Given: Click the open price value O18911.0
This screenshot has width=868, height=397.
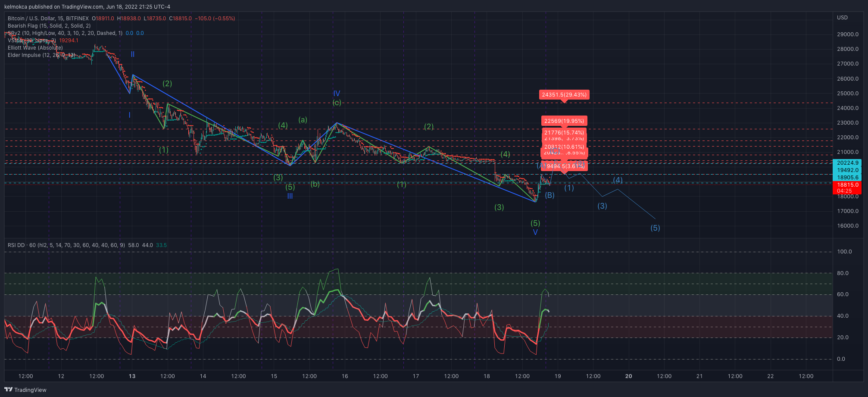Looking at the screenshot, I should tap(103, 19).
